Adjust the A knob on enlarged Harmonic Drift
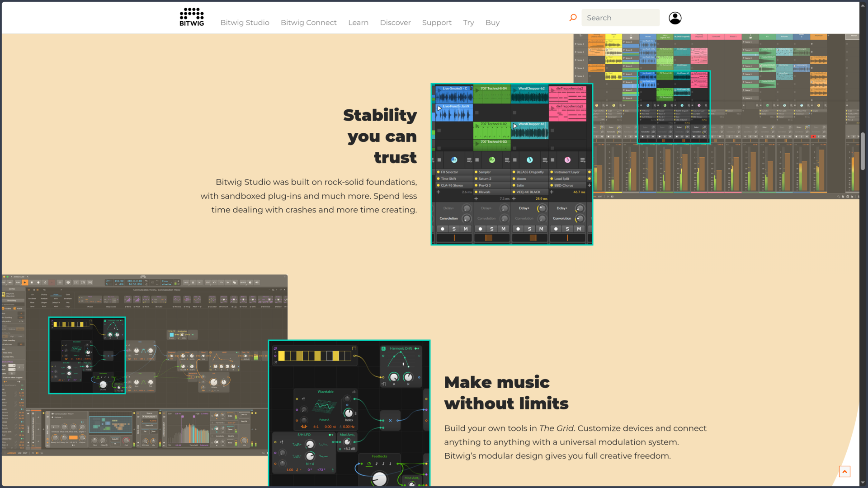868x488 pixels. tap(394, 377)
